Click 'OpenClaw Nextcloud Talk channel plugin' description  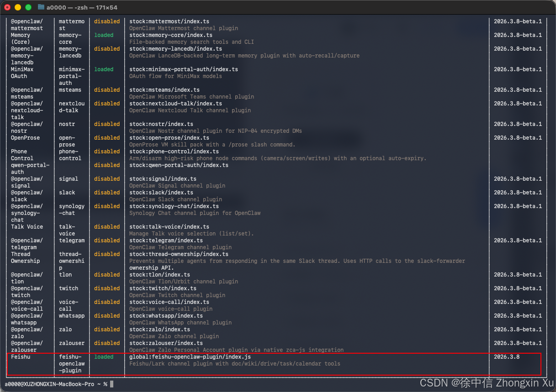[x=190, y=110]
